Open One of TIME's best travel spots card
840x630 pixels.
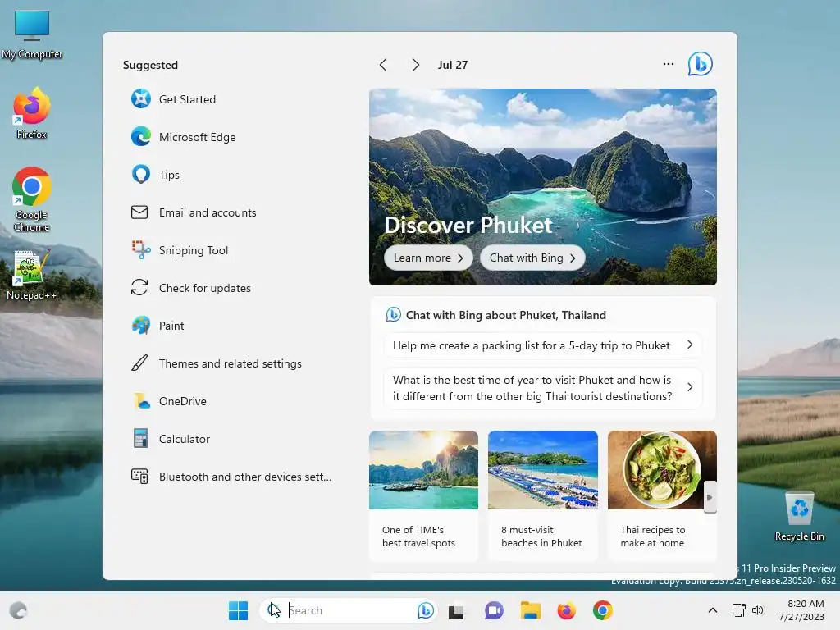point(423,495)
